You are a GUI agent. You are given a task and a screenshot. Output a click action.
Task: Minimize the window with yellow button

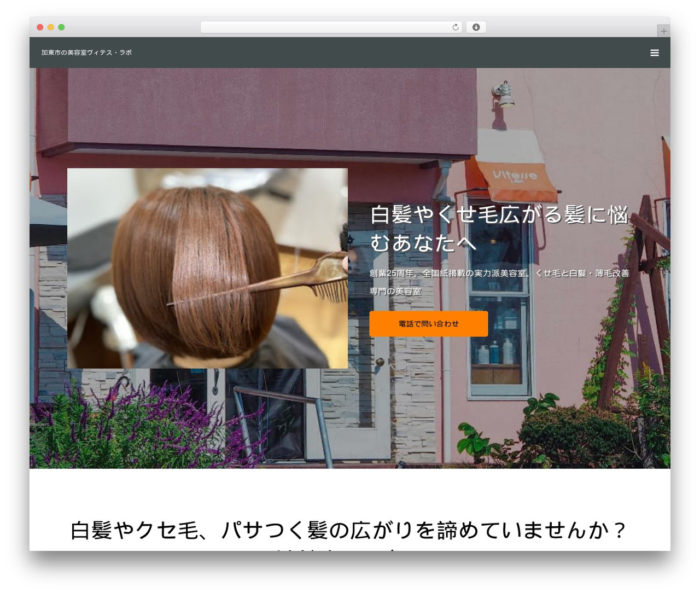coord(51,27)
